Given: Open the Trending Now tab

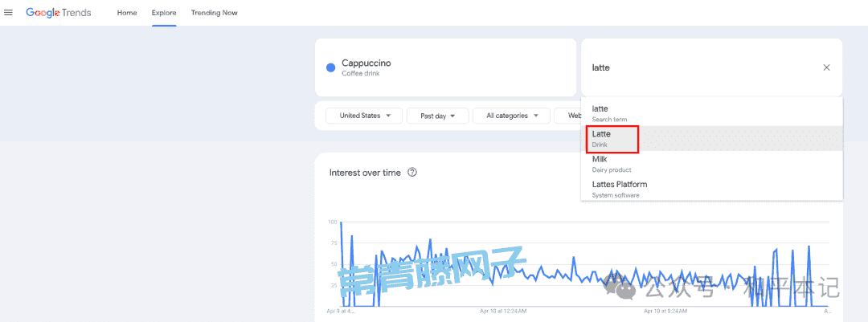Looking at the screenshot, I should [215, 13].
